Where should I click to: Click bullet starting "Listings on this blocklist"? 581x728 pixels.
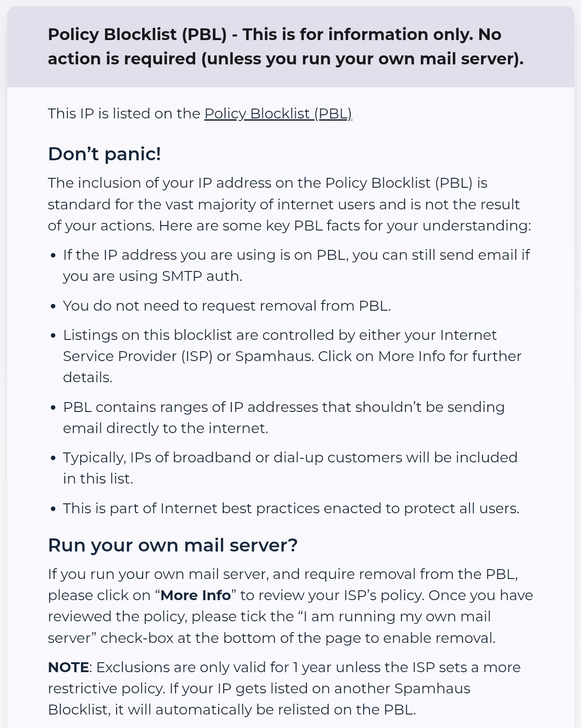(279, 335)
